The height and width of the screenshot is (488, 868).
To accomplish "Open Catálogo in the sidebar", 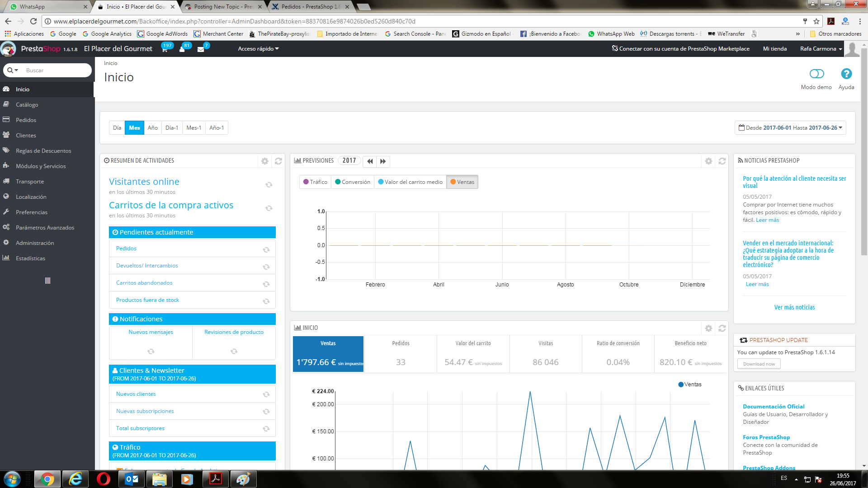I will 27,105.
